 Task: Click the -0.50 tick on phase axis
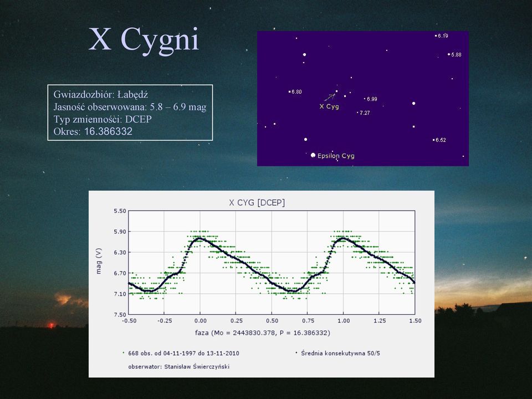[129, 321]
